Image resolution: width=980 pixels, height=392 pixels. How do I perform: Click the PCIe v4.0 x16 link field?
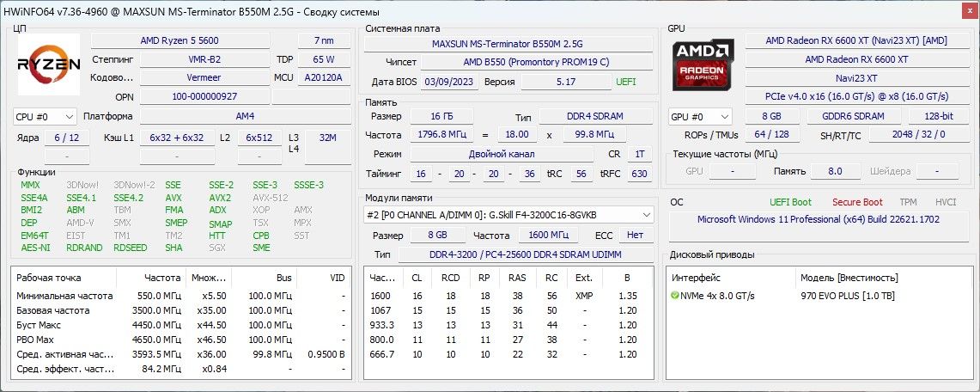(856, 97)
